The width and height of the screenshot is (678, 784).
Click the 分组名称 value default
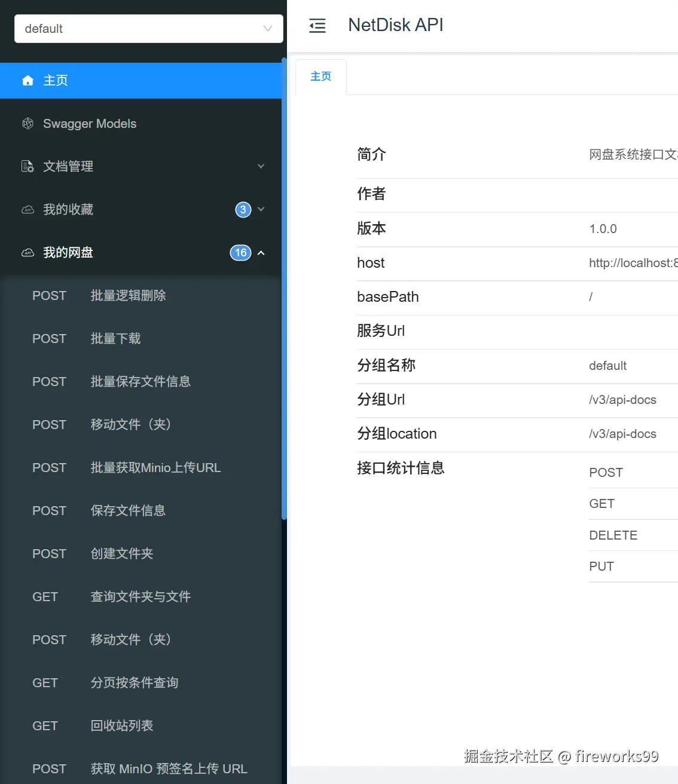point(607,366)
